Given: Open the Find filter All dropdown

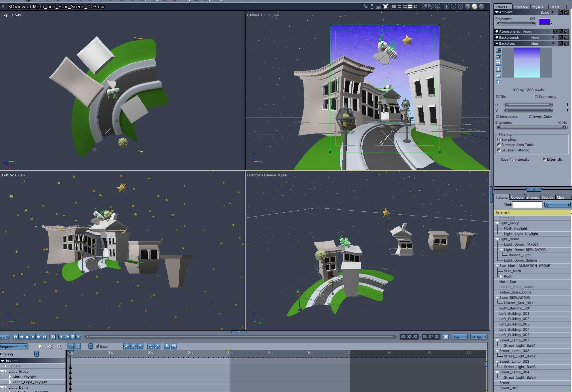Looking at the screenshot, I should tap(558, 205).
